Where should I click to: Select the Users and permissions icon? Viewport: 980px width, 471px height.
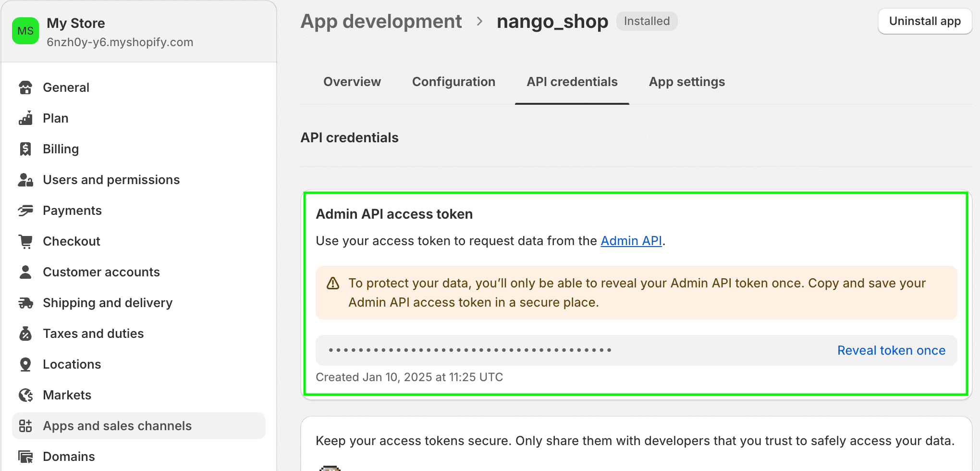point(25,180)
